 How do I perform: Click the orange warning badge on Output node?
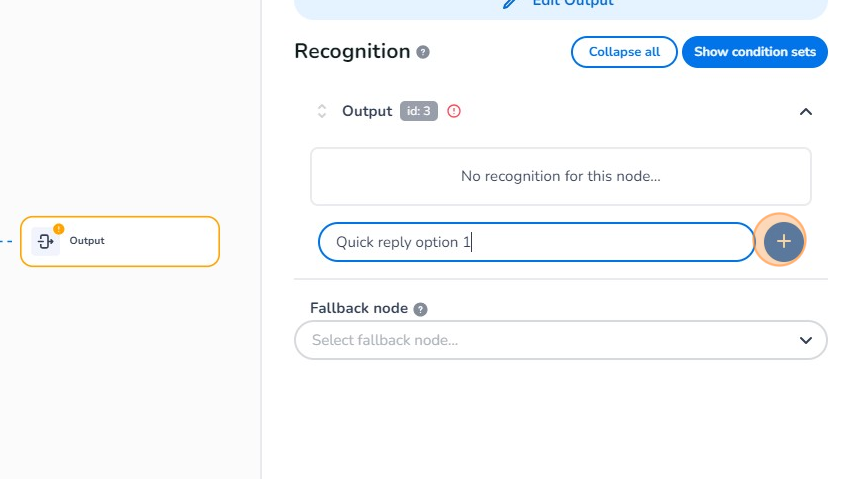58,229
